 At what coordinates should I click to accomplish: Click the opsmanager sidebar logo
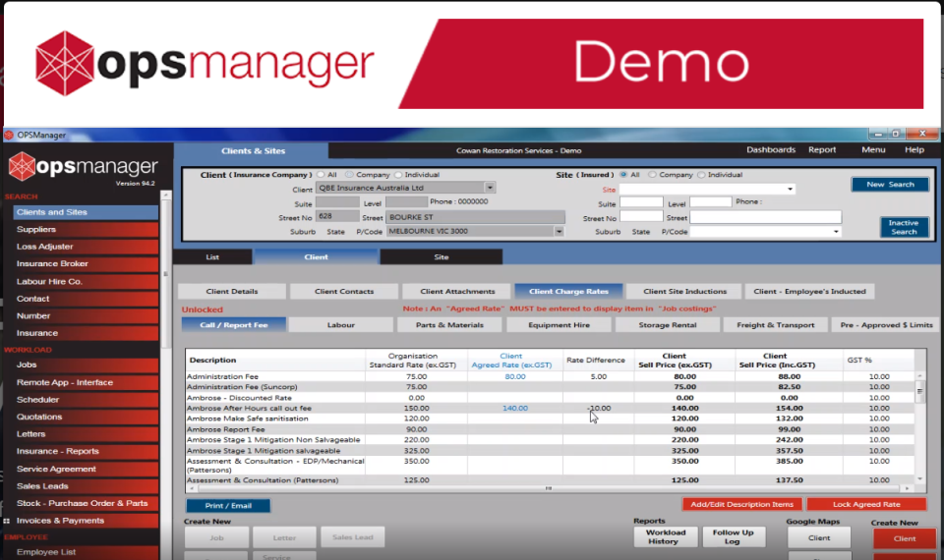pos(83,167)
